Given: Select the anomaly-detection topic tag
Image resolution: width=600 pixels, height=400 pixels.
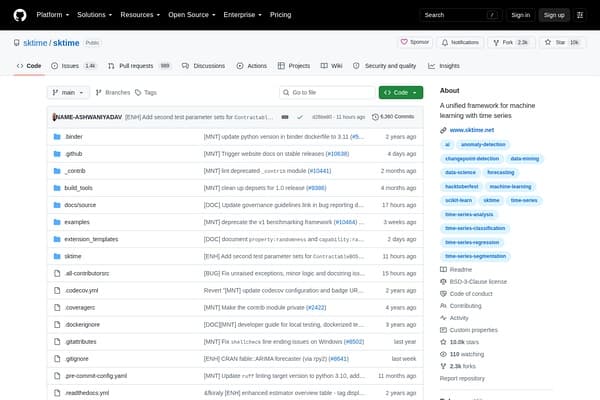Looking at the screenshot, I should (x=483, y=145).
